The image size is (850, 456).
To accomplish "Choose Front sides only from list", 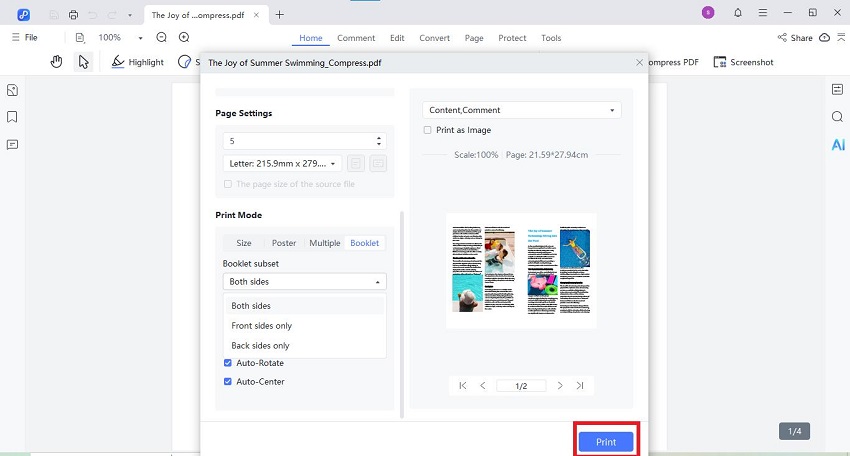I will pyautogui.click(x=262, y=326).
